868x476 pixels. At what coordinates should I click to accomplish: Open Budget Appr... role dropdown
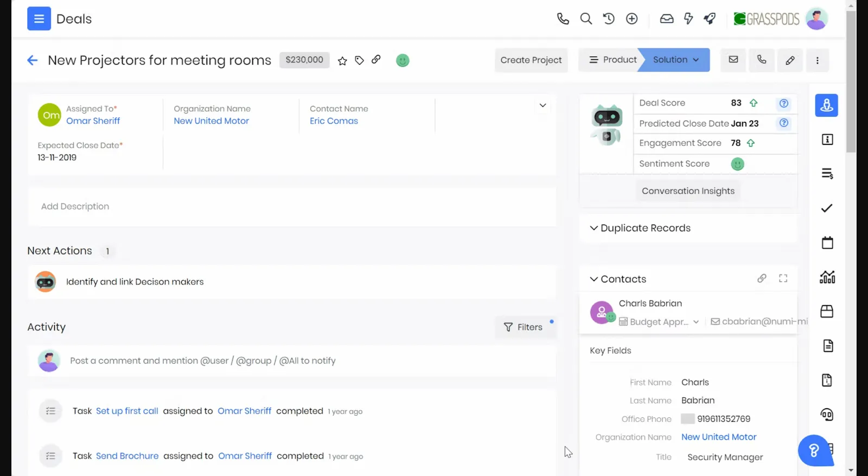(x=659, y=322)
